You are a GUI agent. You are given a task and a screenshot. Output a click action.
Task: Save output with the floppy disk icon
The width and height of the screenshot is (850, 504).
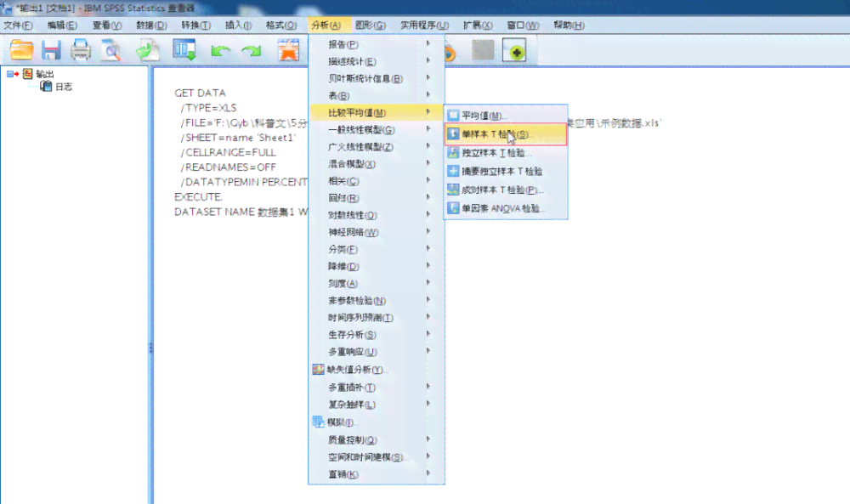[52, 50]
